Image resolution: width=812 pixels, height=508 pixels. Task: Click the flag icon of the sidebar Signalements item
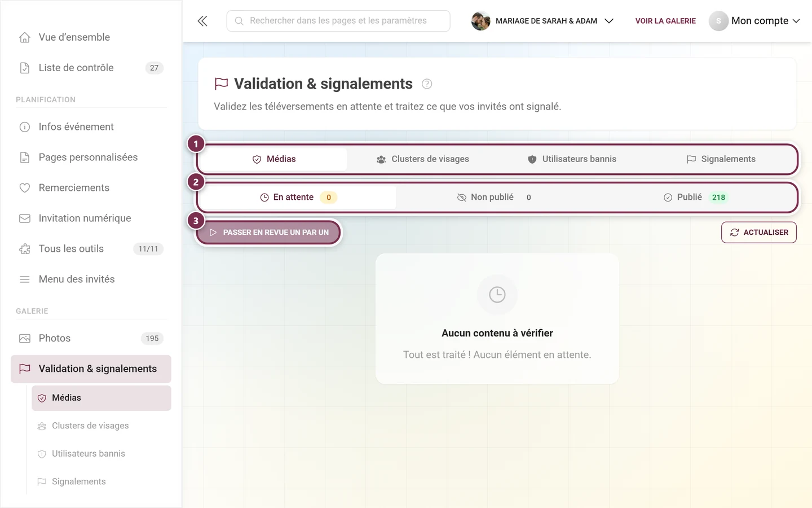(42, 481)
